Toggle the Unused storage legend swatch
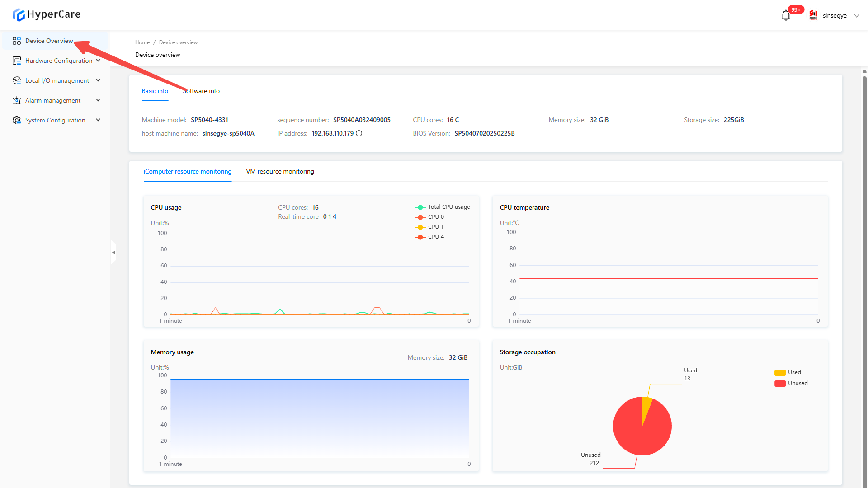This screenshot has width=868, height=488. (x=780, y=383)
